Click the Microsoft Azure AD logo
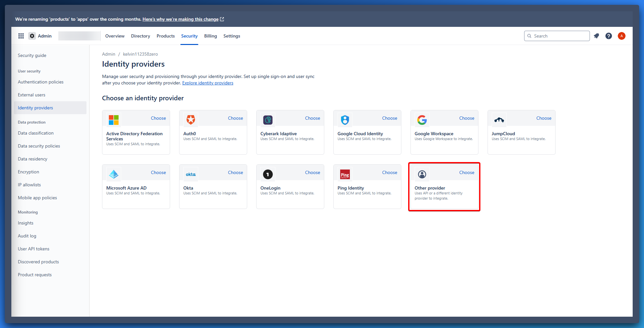Image resolution: width=644 pixels, height=328 pixels. pos(114,174)
